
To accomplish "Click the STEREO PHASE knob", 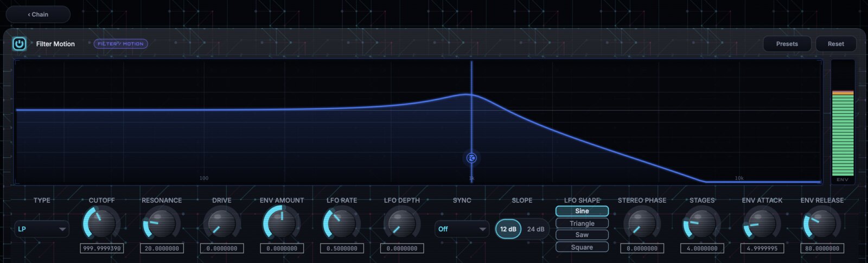I will pyautogui.click(x=642, y=223).
